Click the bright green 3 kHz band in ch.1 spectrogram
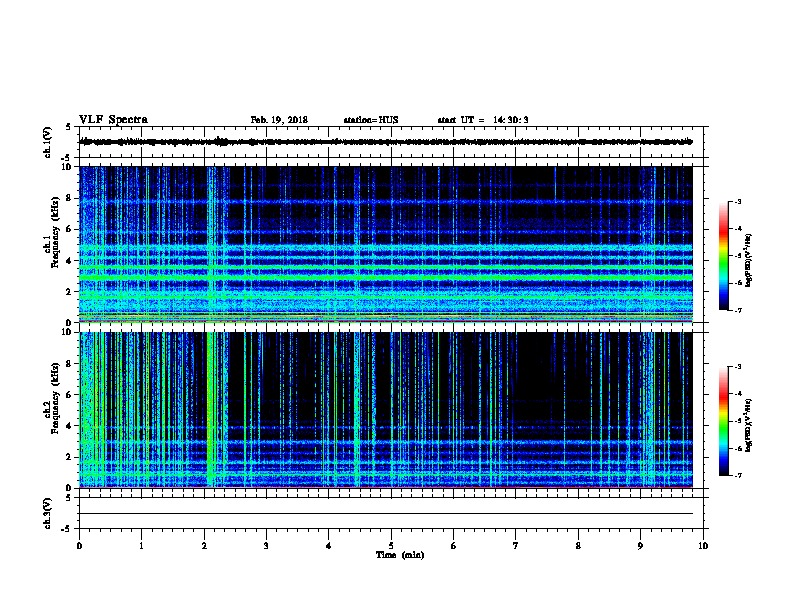This screenshot has height=612, width=792. point(386,277)
